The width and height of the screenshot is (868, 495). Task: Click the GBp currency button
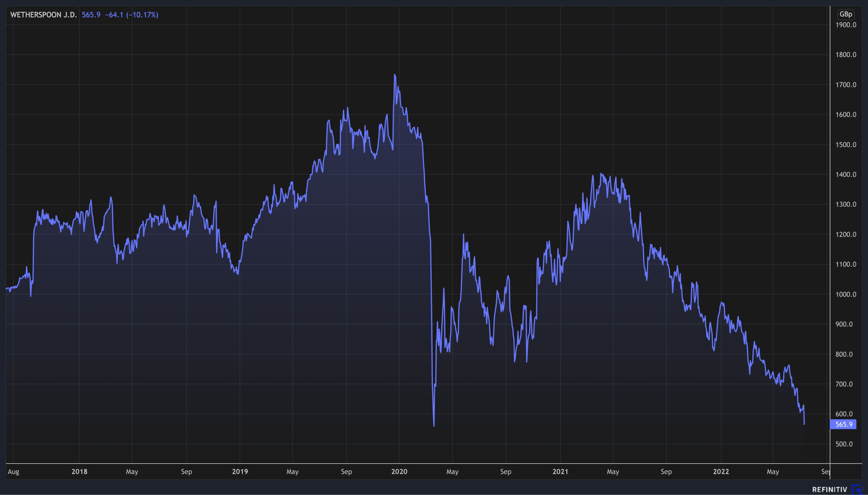click(846, 14)
